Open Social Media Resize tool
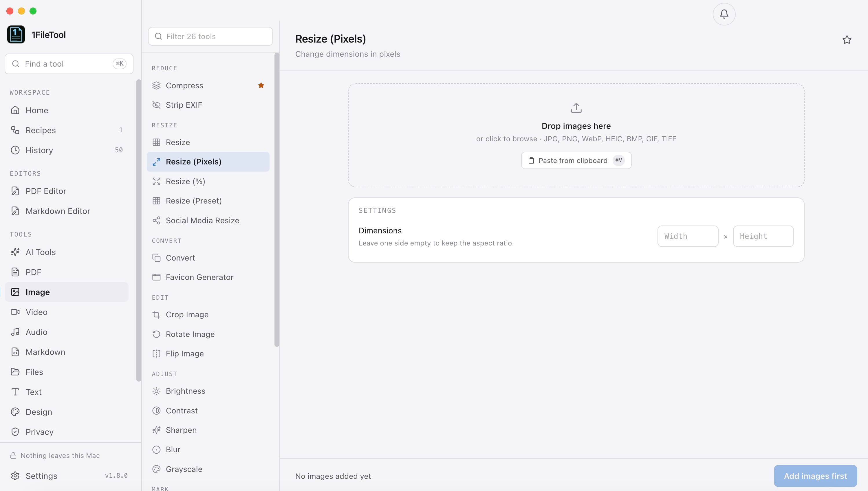The width and height of the screenshot is (868, 491). pyautogui.click(x=208, y=221)
